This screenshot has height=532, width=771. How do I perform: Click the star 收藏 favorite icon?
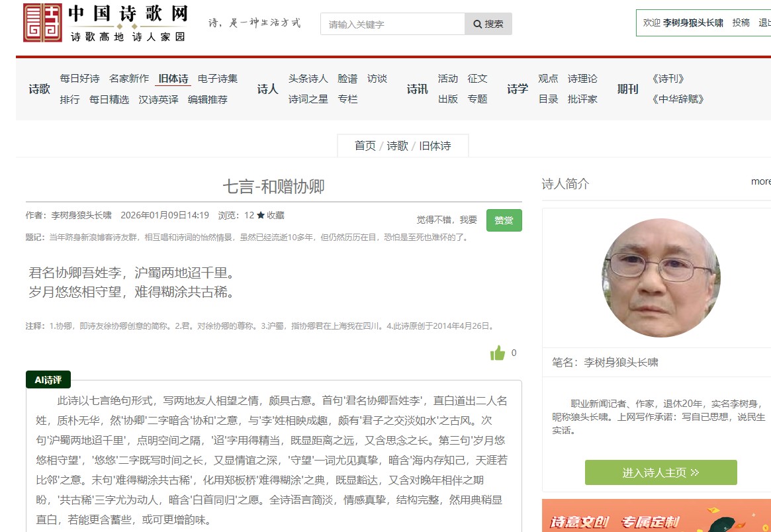(x=261, y=215)
